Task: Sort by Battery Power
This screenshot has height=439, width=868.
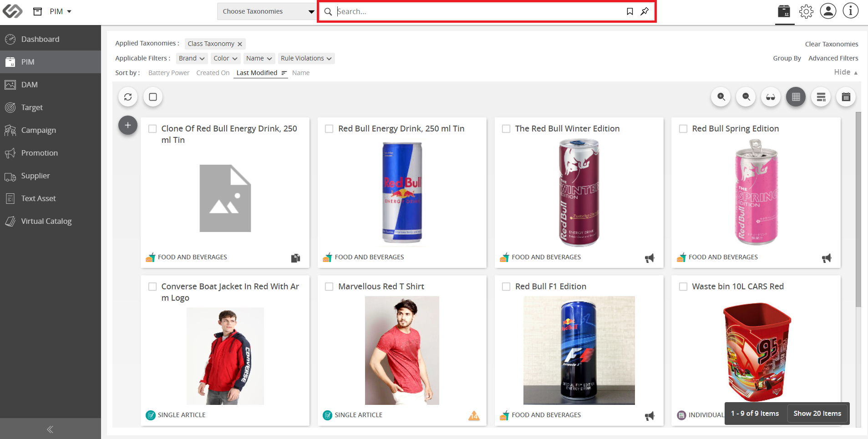Action: coord(169,73)
